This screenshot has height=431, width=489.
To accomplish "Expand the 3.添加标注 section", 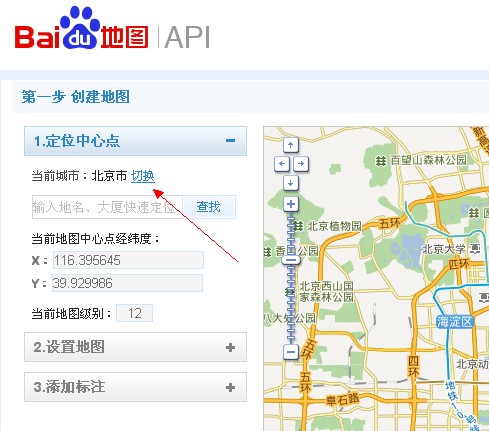I will (x=230, y=387).
